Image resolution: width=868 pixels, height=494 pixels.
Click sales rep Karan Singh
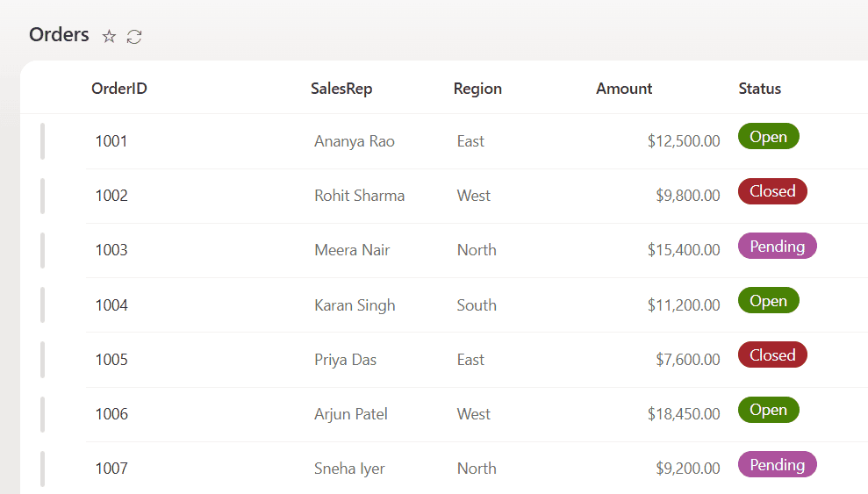point(355,305)
